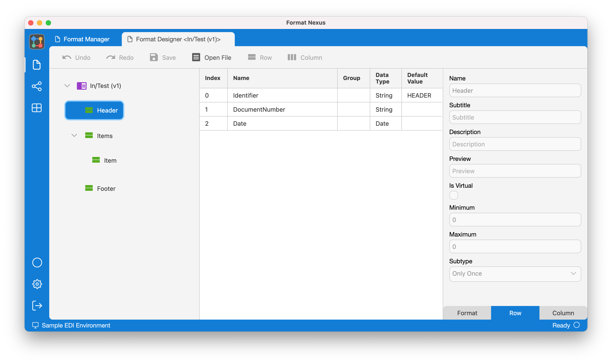This screenshot has width=612, height=364.
Task: Click the Save label in the toolbar
Action: pyautogui.click(x=169, y=58)
